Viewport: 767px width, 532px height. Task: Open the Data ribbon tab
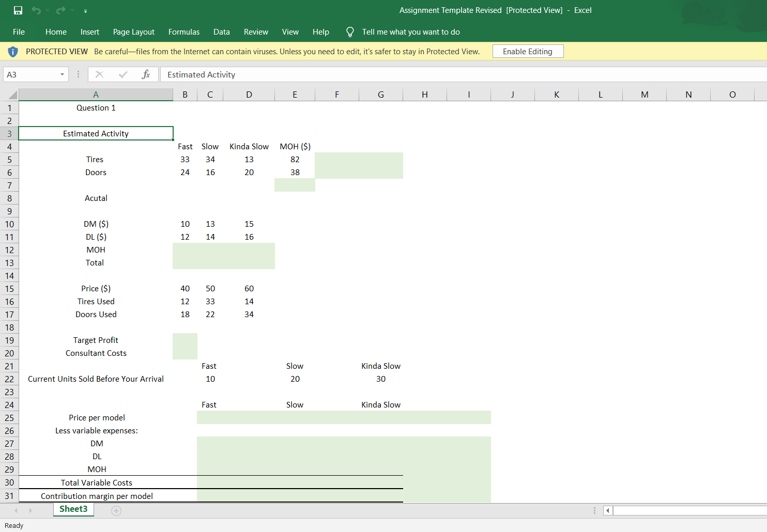[x=222, y=32]
